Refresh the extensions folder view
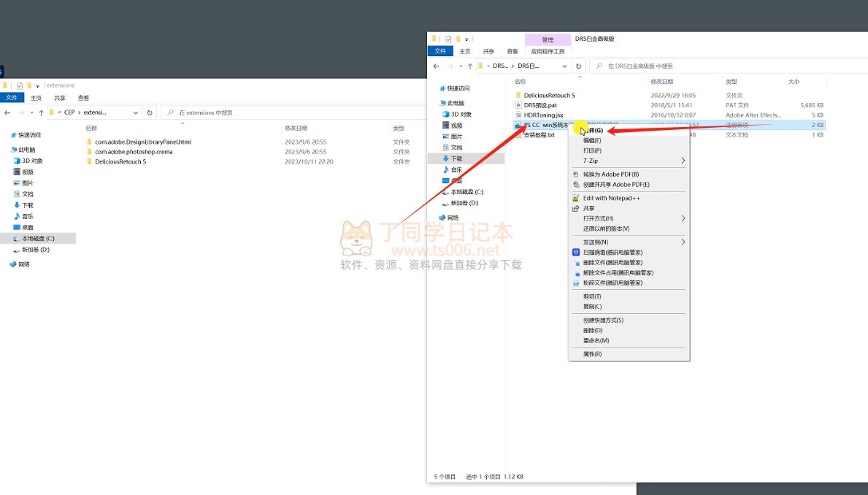The width and height of the screenshot is (868, 495). tap(150, 112)
